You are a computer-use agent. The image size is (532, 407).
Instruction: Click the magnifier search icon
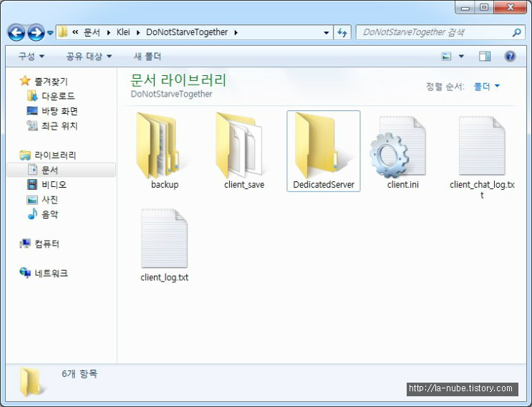(x=517, y=32)
